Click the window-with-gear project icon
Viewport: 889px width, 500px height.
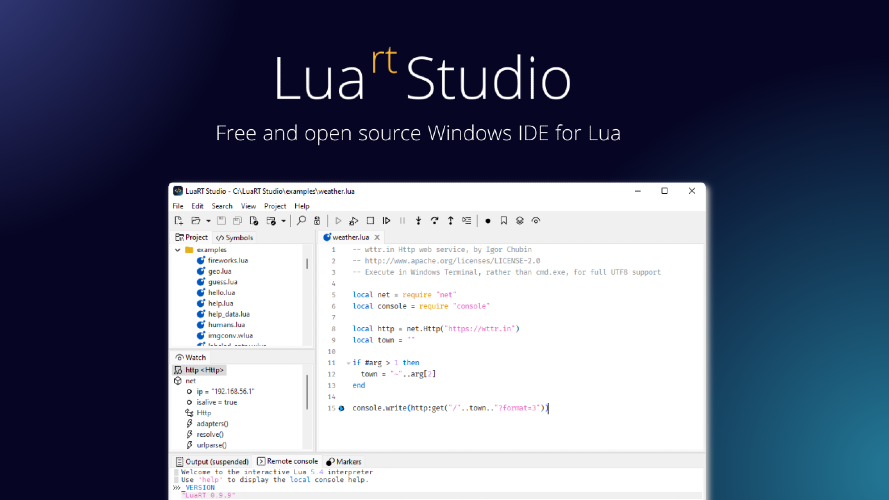(271, 221)
